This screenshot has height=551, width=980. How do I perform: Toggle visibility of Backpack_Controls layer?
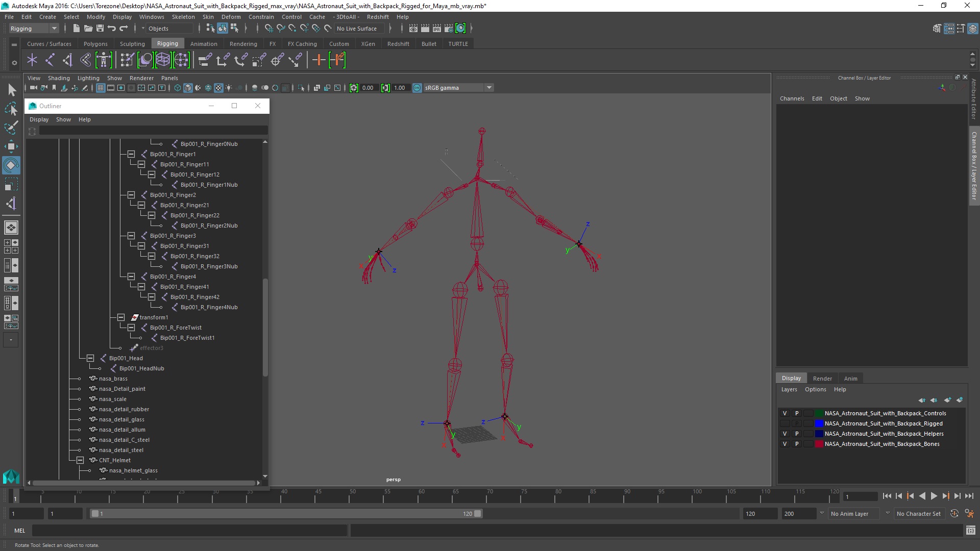click(x=785, y=413)
